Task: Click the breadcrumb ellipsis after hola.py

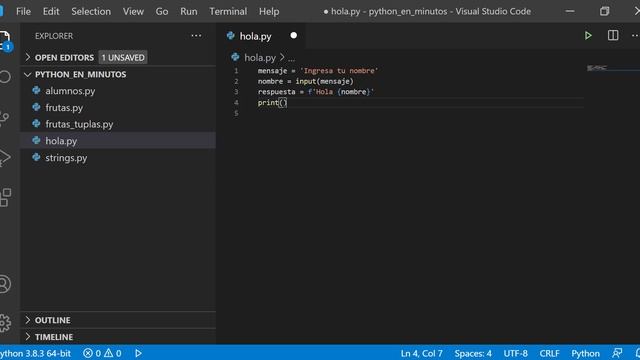Action: pyautogui.click(x=291, y=58)
